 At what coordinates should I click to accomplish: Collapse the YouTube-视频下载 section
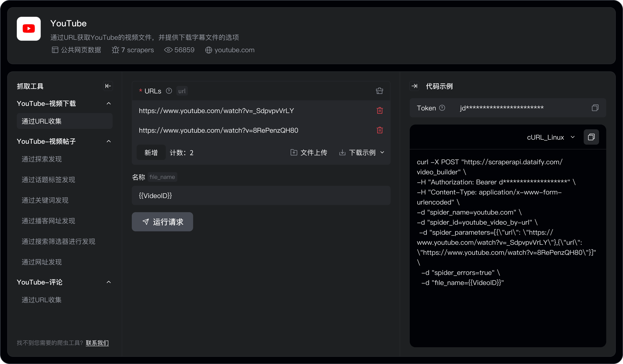pyautogui.click(x=109, y=103)
